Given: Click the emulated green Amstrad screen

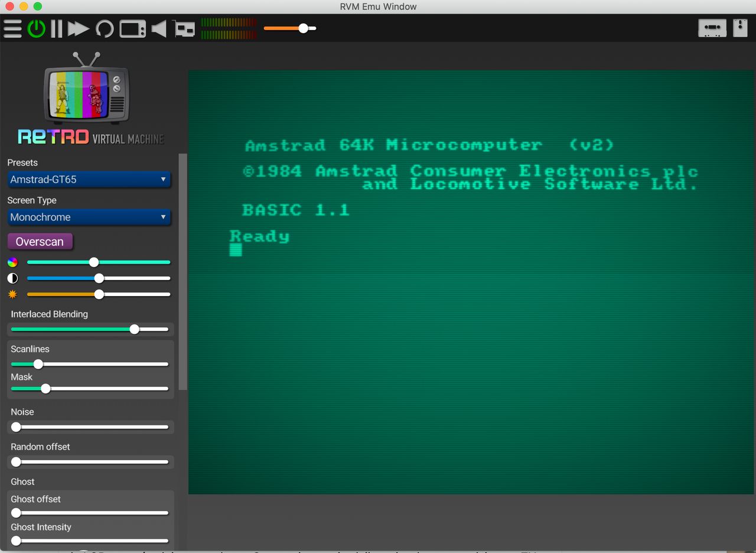Looking at the screenshot, I should pos(471,282).
